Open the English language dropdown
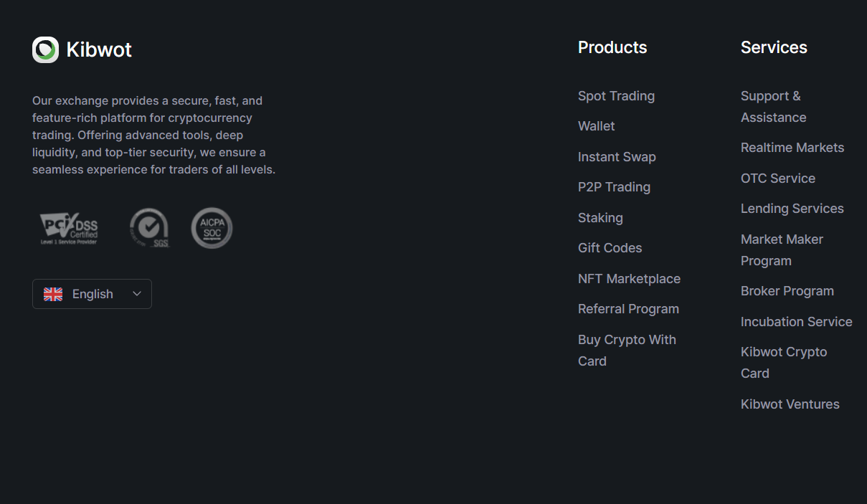Screen dimensions: 867x504 pyautogui.click(x=92, y=294)
